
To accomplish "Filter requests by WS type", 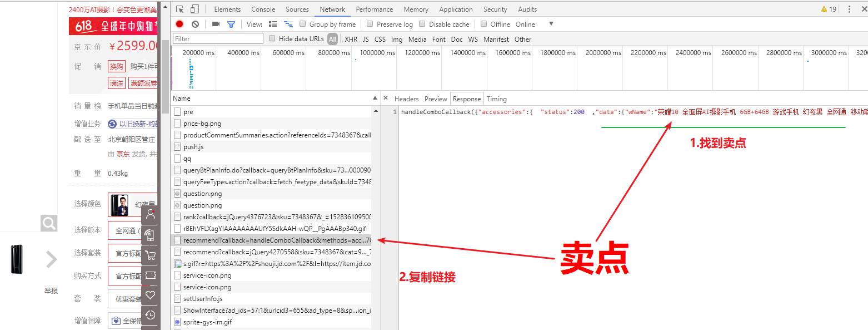I will pyautogui.click(x=473, y=39).
